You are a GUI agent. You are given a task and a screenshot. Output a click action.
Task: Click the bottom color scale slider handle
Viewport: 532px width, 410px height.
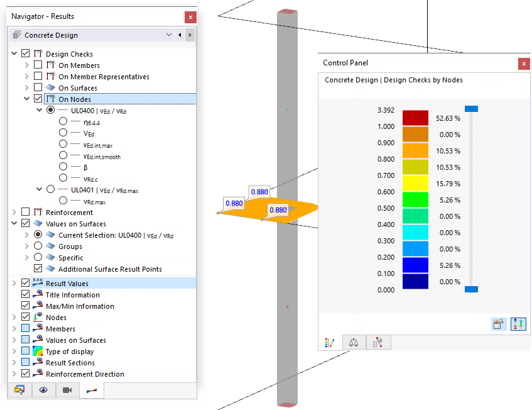[471, 289]
